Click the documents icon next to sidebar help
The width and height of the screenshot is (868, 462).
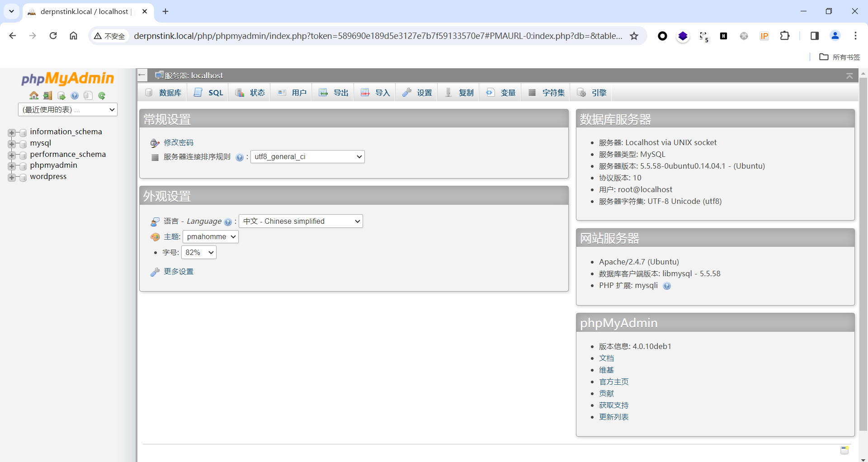(x=88, y=95)
